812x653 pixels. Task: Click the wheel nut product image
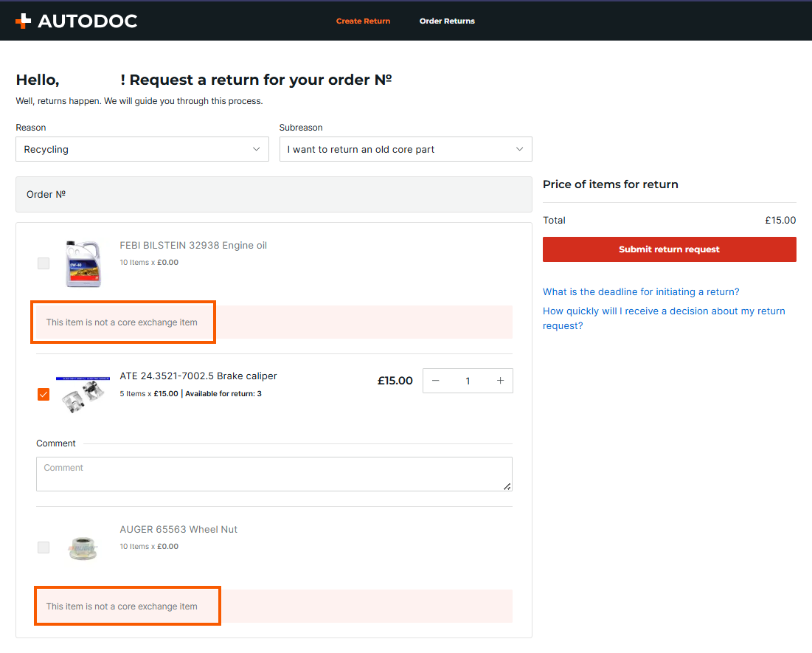82,547
